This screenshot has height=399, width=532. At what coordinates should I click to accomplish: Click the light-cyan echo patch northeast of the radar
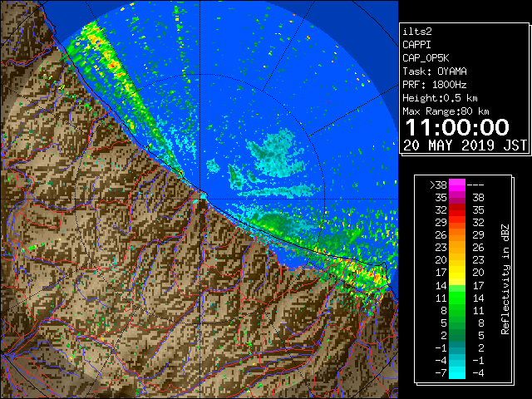(x=277, y=153)
